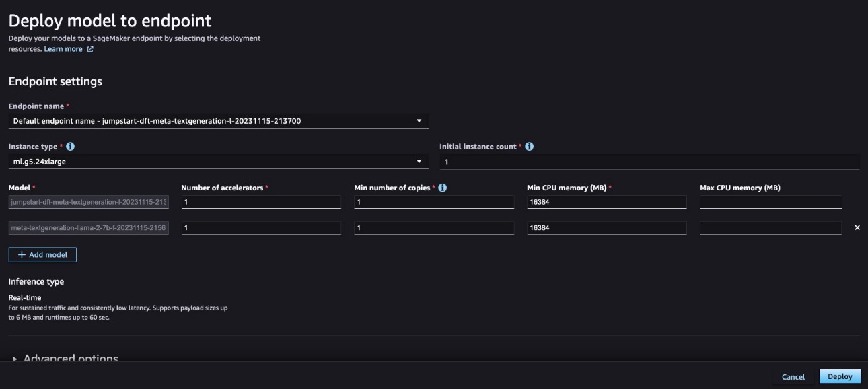Click the jumpstart-dft-meta-textgeneration model name field
Screen dimensions: 868x389
click(x=89, y=202)
